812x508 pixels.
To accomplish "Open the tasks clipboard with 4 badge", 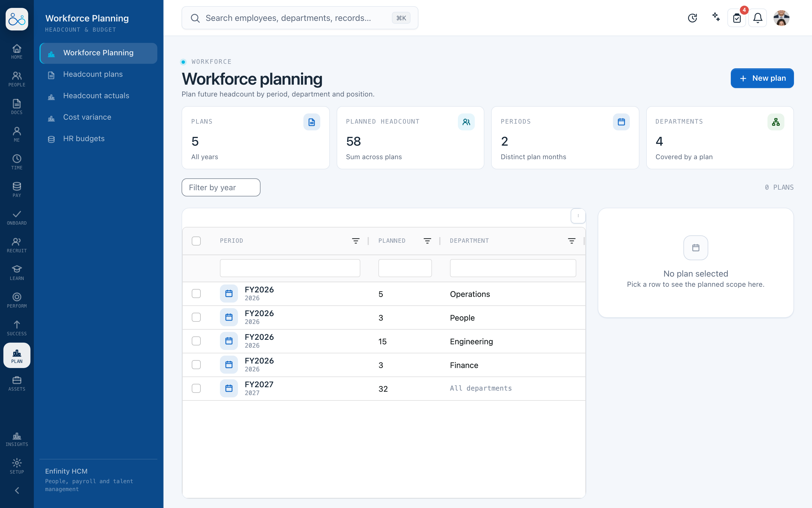I will point(737,18).
